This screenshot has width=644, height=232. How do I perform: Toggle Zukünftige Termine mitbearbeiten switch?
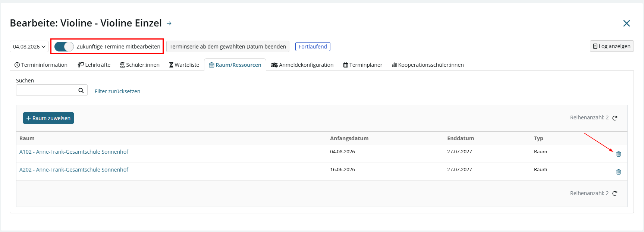64,47
